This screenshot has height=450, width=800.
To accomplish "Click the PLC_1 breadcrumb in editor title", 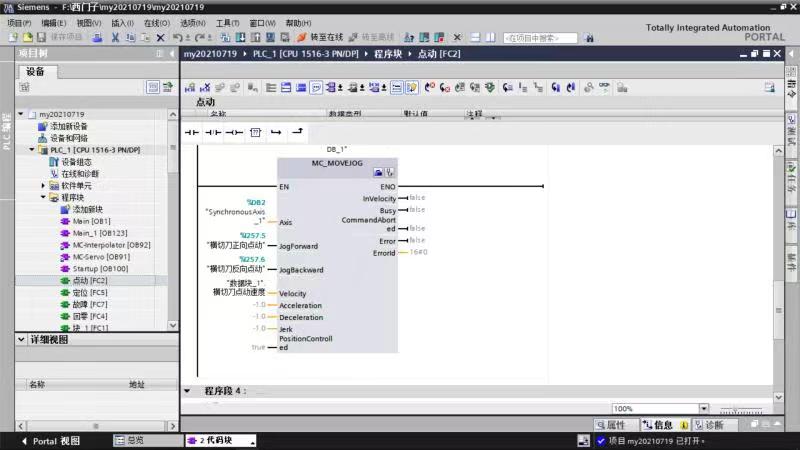I will point(306,54).
